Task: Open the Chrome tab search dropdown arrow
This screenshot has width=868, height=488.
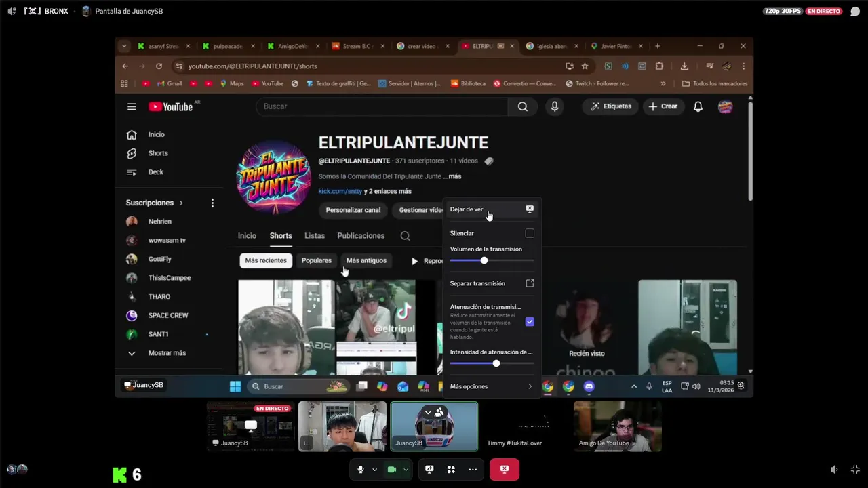Action: pos(123,46)
